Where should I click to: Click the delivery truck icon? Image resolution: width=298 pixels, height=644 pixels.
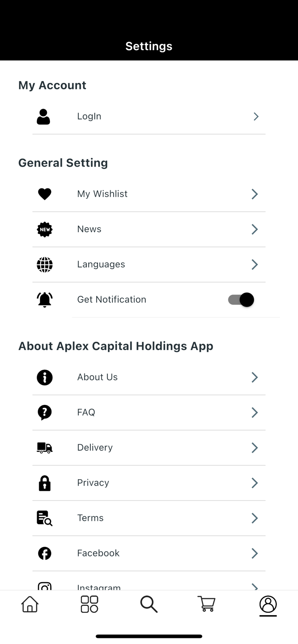(x=44, y=447)
